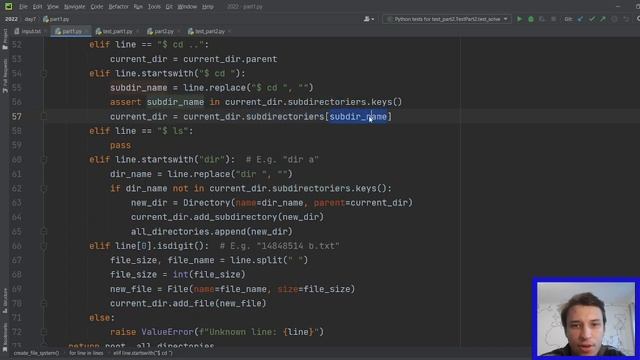640x360 pixels.
Task: Click the Git Update Project arrow icon
Action: coord(580,19)
